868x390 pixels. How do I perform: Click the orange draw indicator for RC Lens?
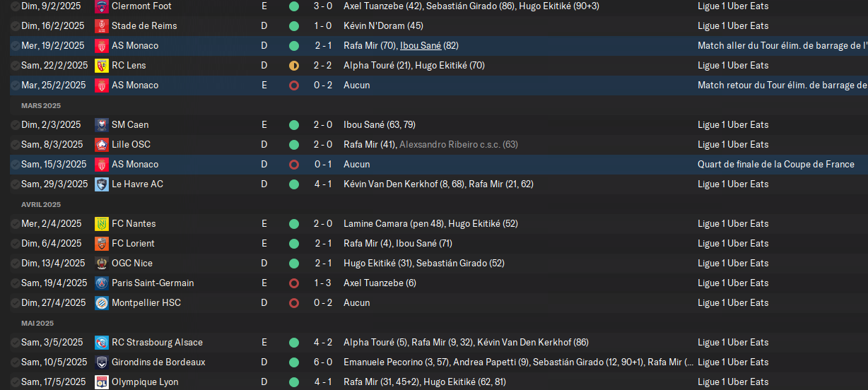(294, 66)
